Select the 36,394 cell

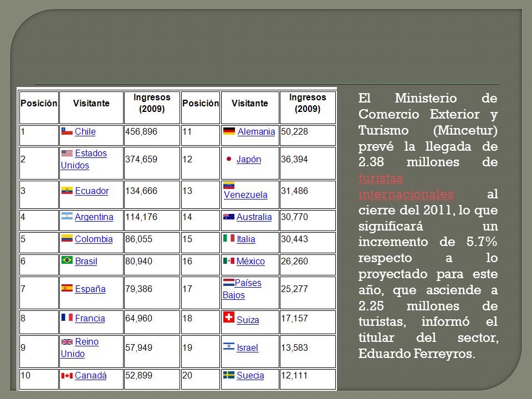pyautogui.click(x=308, y=163)
